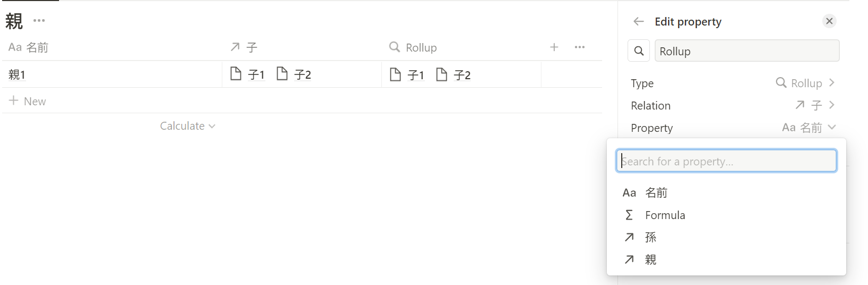Add a new row with New

click(x=28, y=101)
